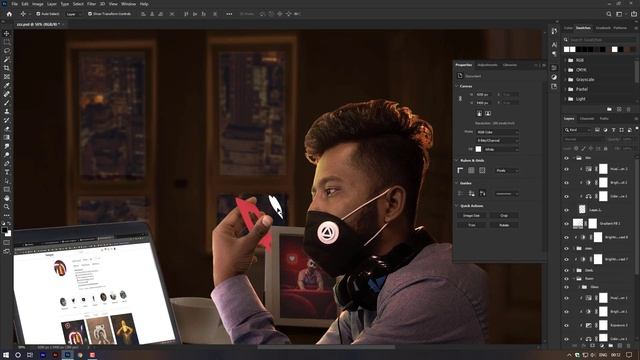Click the Rotate button
This screenshot has width=640, height=360.
pos(504,225)
